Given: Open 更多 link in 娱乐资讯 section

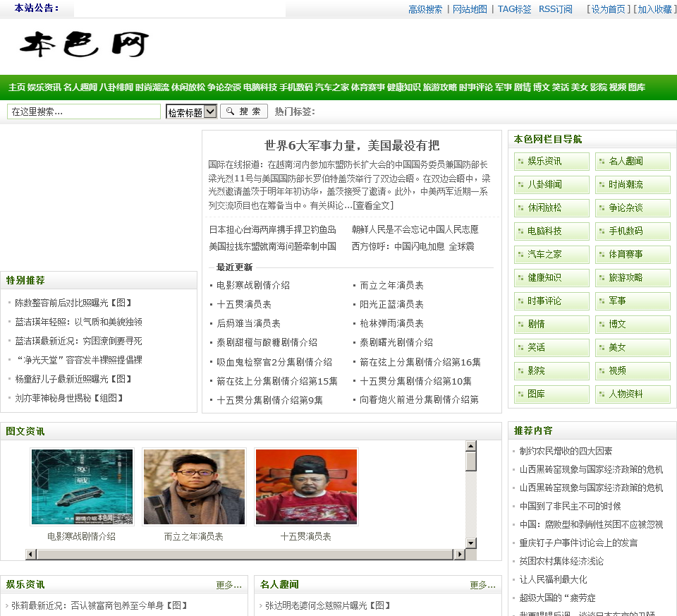Looking at the screenshot, I should 228,585.
